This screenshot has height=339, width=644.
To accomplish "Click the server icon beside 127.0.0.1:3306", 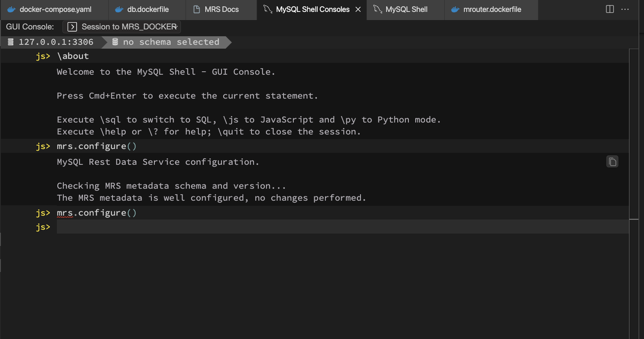I will (x=11, y=42).
